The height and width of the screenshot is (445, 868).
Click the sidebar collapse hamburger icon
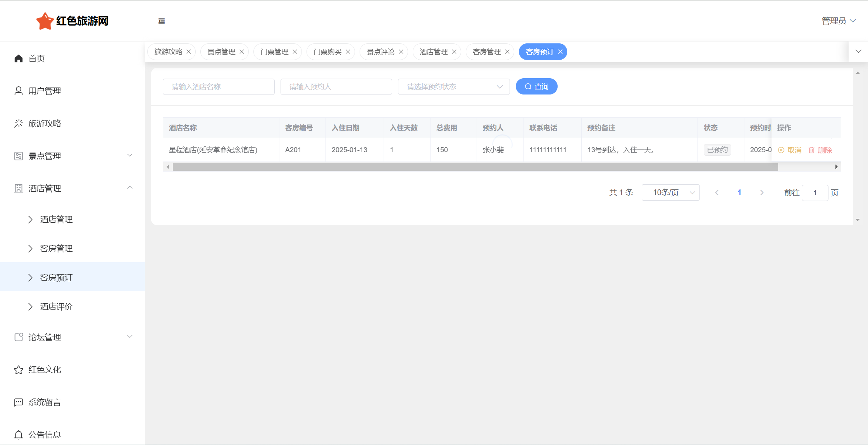pyautogui.click(x=162, y=21)
